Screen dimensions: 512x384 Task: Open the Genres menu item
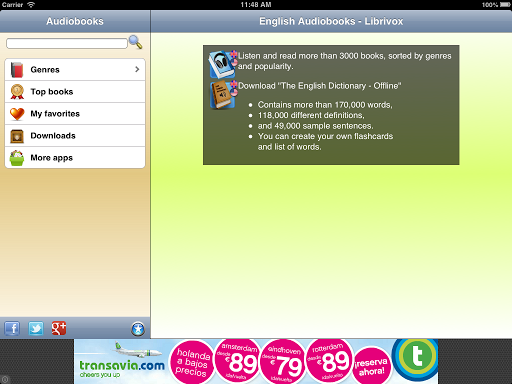[x=75, y=69]
